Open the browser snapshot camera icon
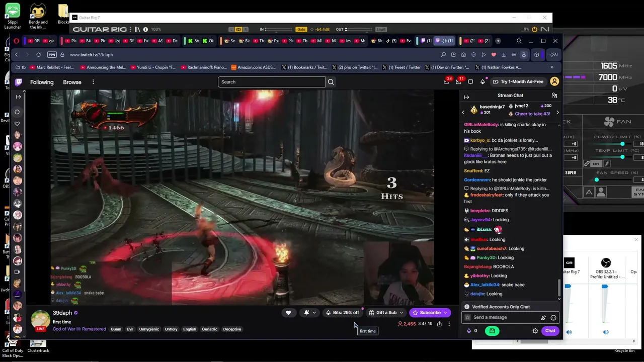 click(463, 55)
